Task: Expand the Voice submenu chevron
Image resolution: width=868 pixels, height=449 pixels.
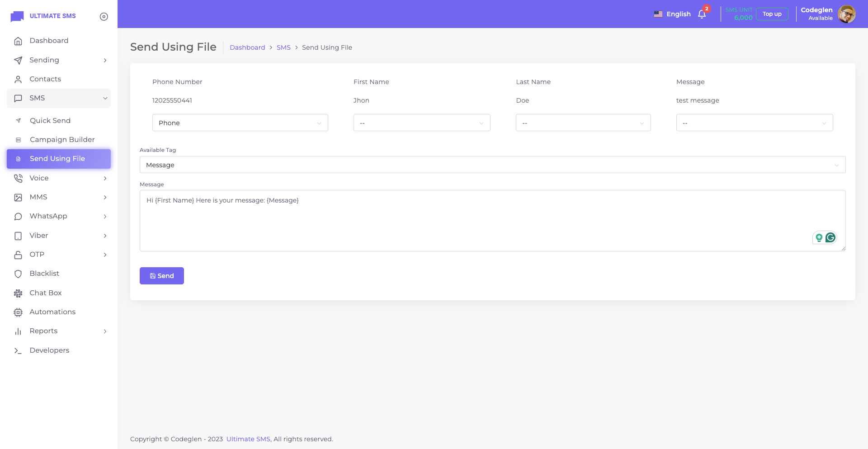Action: (x=105, y=179)
